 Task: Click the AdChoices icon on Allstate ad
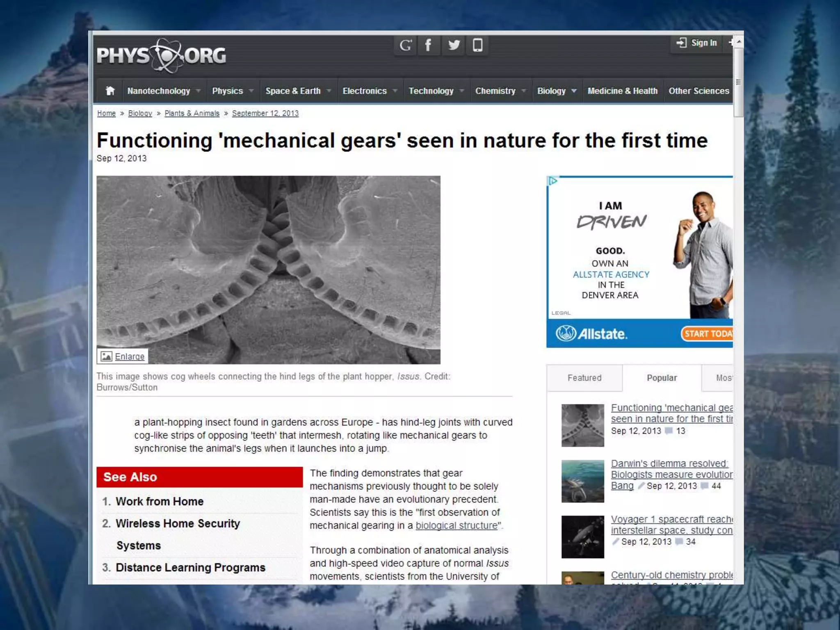[553, 181]
